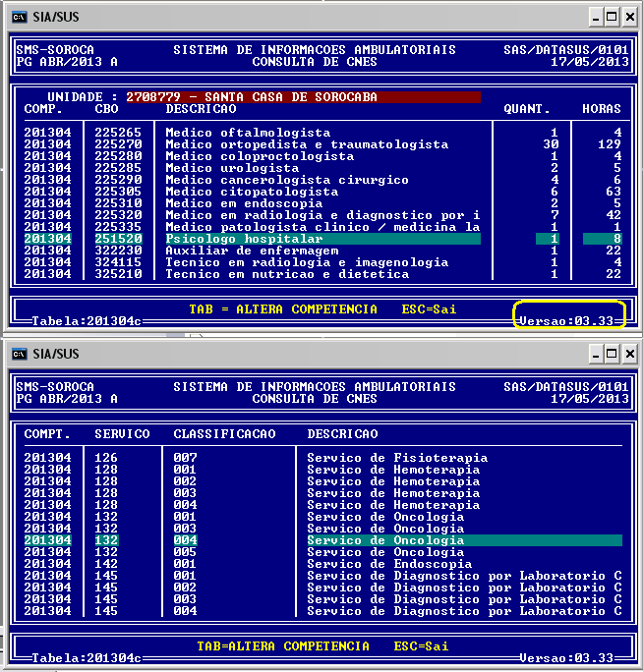The width and height of the screenshot is (643, 672).
Task: Click the console icon in the bottom window title bar
Action: click(x=19, y=353)
